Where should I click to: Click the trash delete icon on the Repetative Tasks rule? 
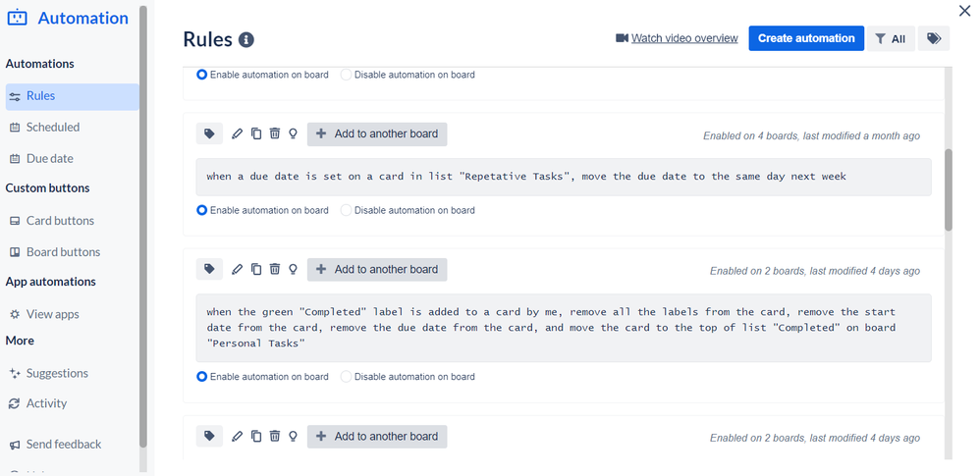click(274, 133)
